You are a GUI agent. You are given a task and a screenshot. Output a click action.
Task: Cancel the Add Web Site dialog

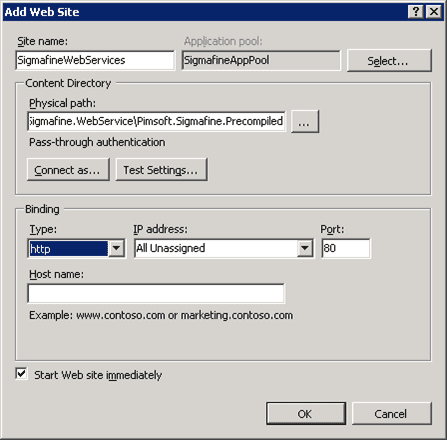point(391,414)
